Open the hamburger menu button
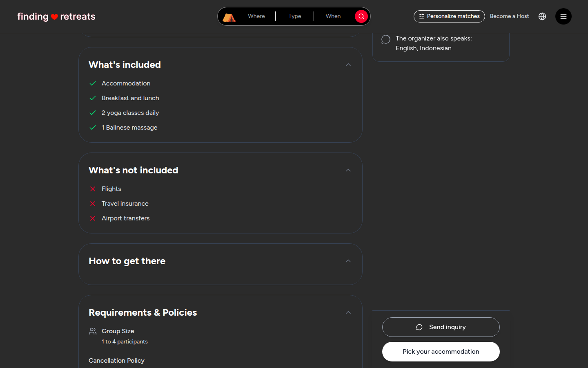Viewport: 588px width, 368px height. tap(563, 16)
